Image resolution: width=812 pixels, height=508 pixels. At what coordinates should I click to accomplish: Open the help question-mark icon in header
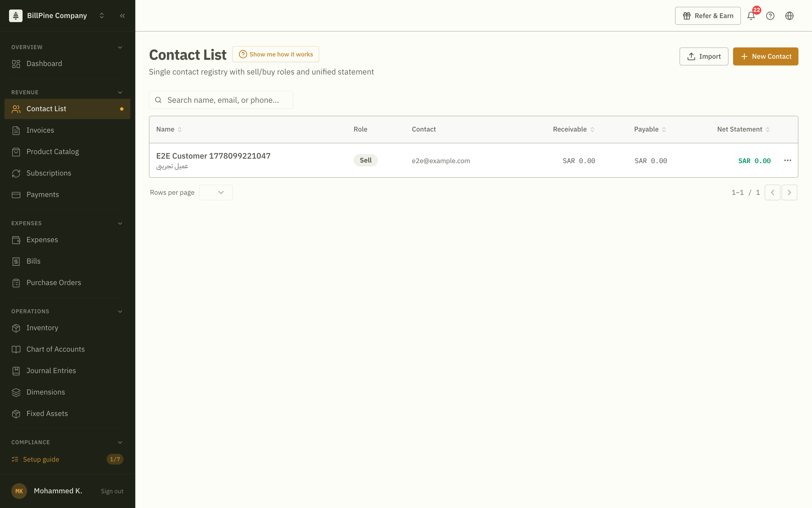click(770, 16)
